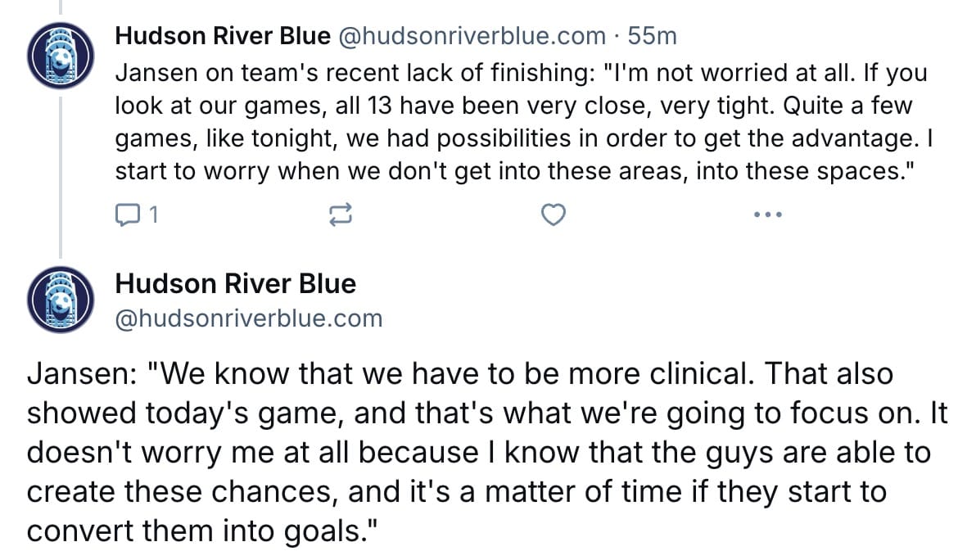Click the @hudsonriverblue.com handle next to 55m
958x560 pixels.
pos(472,36)
